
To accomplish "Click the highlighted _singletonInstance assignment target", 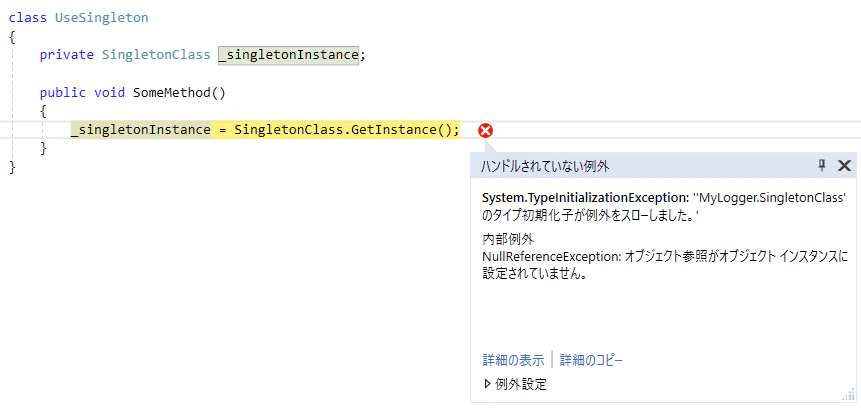I will (141, 130).
